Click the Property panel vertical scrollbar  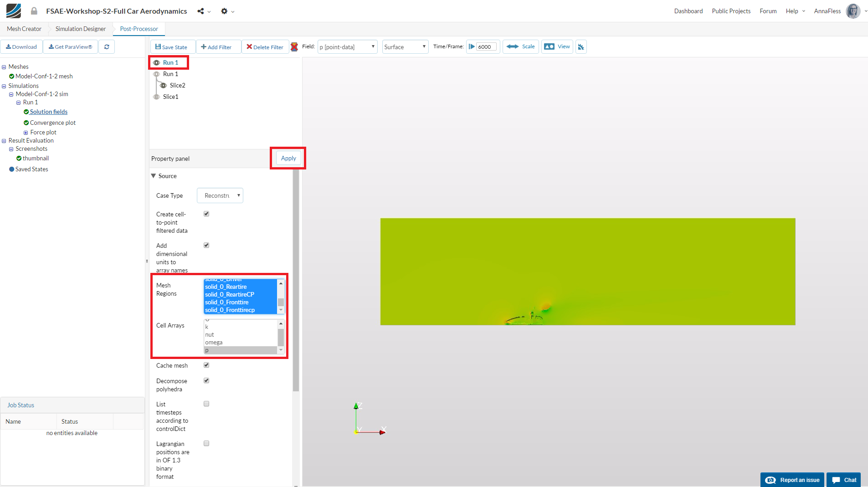pyautogui.click(x=296, y=280)
